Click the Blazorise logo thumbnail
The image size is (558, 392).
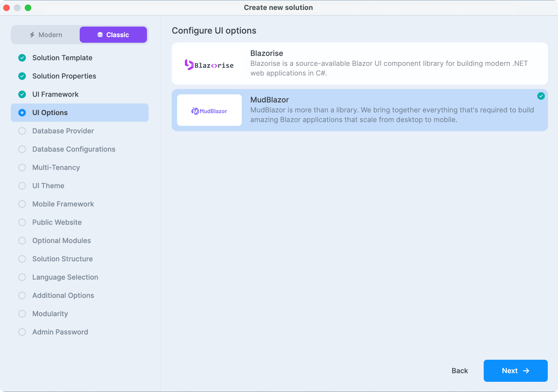209,65
